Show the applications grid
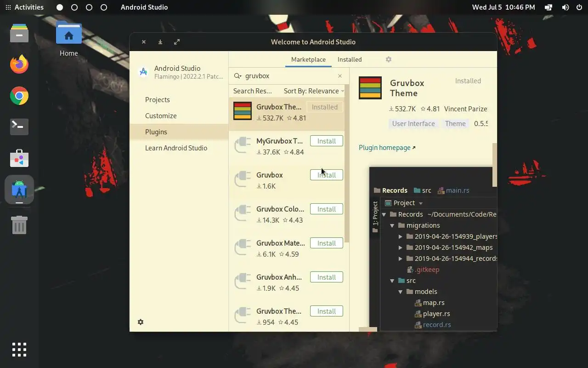 click(x=19, y=350)
